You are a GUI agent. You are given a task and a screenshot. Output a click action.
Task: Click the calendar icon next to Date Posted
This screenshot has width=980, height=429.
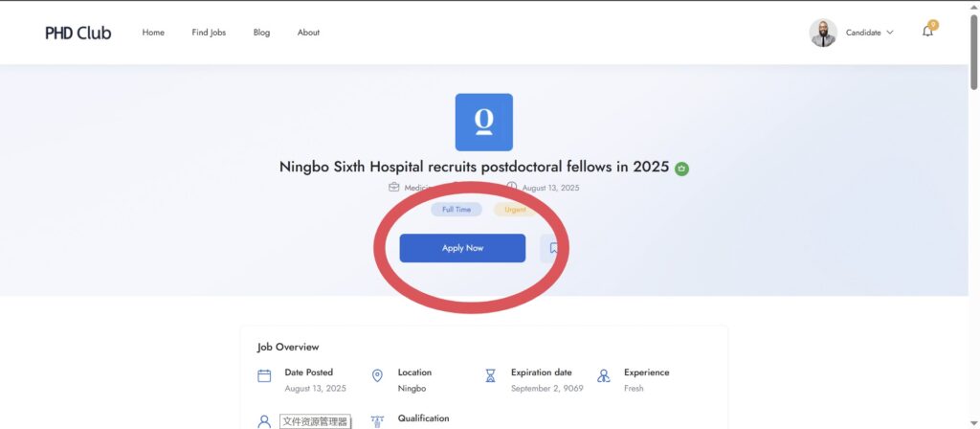tap(264, 375)
